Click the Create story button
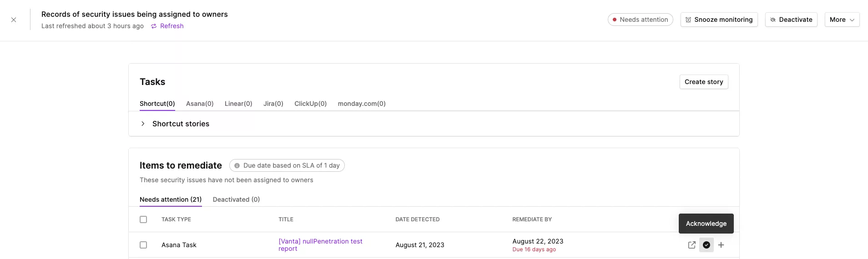Screen dimensions: 868x259 tap(703, 82)
